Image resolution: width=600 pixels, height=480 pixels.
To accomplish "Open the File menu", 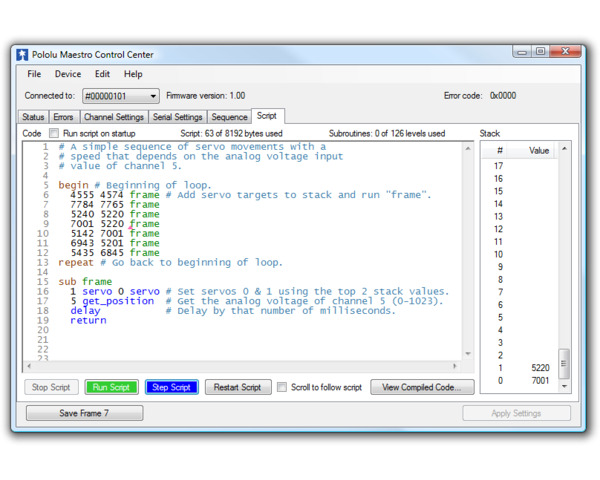I will pos(34,74).
